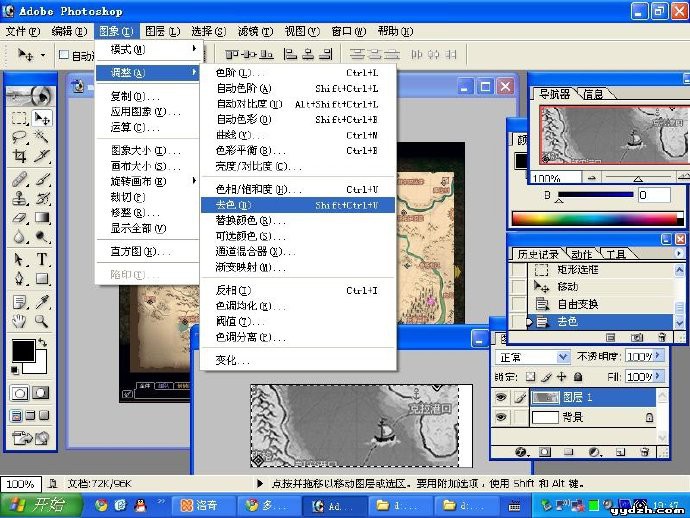Select the Brush tool
Screen dimensions: 690x518
pyautogui.click(x=42, y=179)
